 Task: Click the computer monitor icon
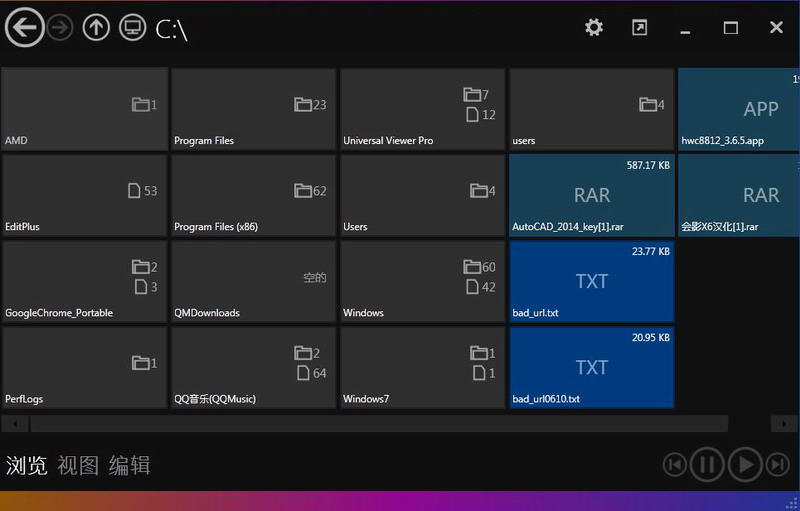132,28
